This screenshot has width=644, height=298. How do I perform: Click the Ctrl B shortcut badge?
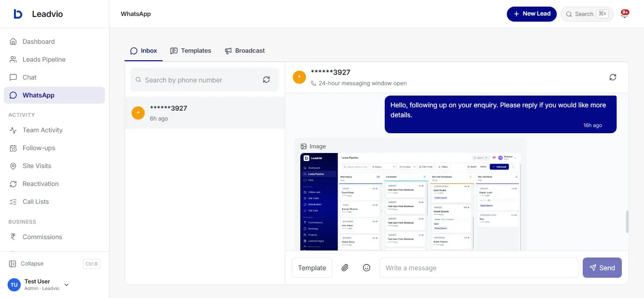coord(91,264)
